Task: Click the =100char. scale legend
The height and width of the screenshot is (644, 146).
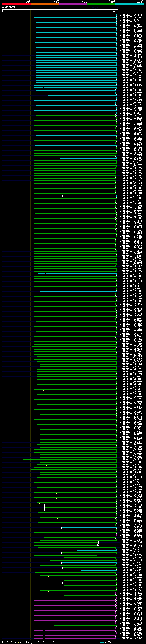Action: 109,642
